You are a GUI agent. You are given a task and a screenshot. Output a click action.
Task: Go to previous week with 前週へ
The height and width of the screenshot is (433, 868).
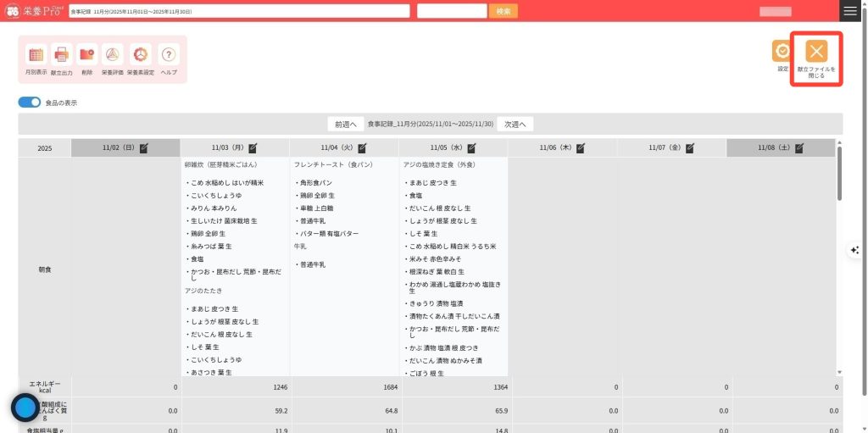pos(346,124)
